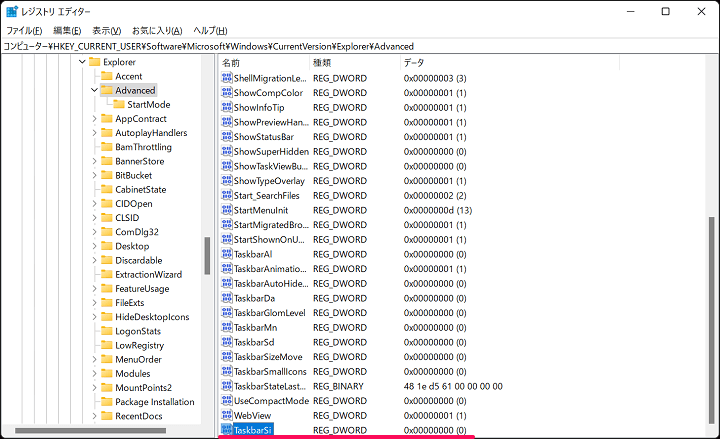This screenshot has width=720, height=439.
Task: Click the ShellMigrationLevel DWORD value icon
Action: (x=226, y=78)
